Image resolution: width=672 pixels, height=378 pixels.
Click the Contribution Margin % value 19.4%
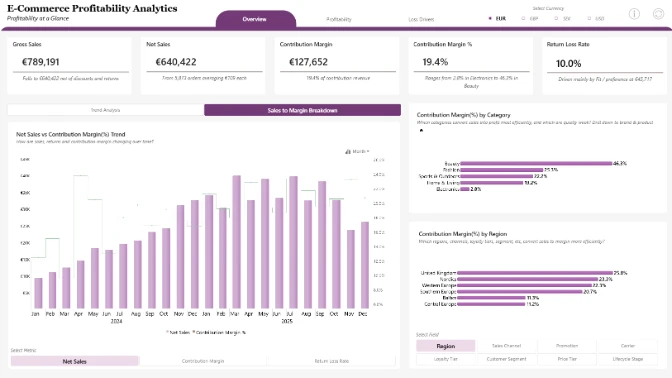coord(435,62)
